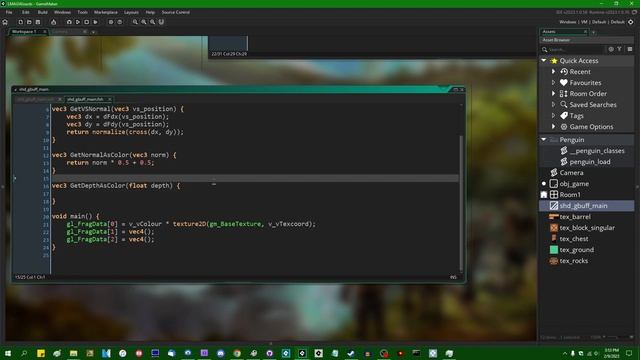Open the Build menu
Viewport: 640px width, 360px height.
pos(42,12)
